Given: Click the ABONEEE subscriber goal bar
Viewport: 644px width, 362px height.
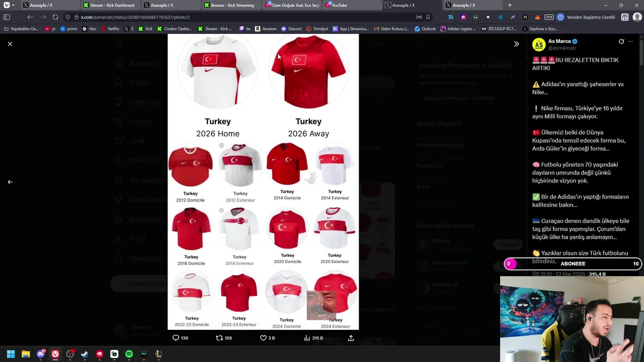Looking at the screenshot, I should 573,263.
